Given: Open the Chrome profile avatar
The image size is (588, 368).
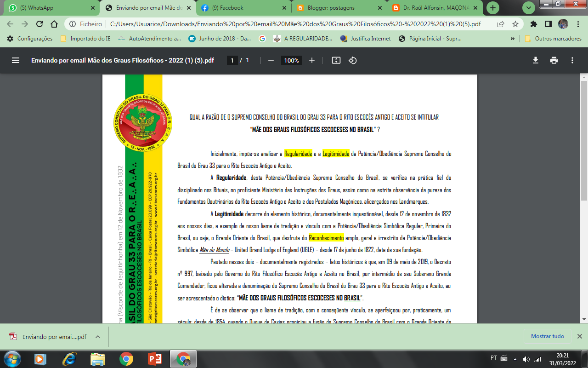Looking at the screenshot, I should 563,24.
